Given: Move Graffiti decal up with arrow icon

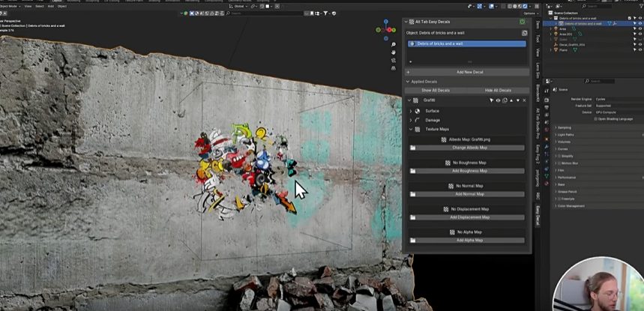Looking at the screenshot, I should click(511, 100).
